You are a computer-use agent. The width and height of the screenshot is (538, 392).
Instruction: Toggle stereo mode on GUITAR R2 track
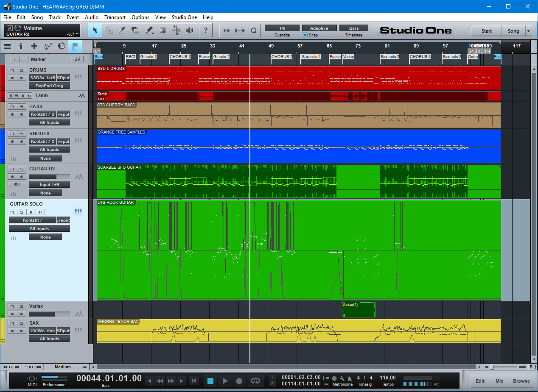tap(17, 184)
